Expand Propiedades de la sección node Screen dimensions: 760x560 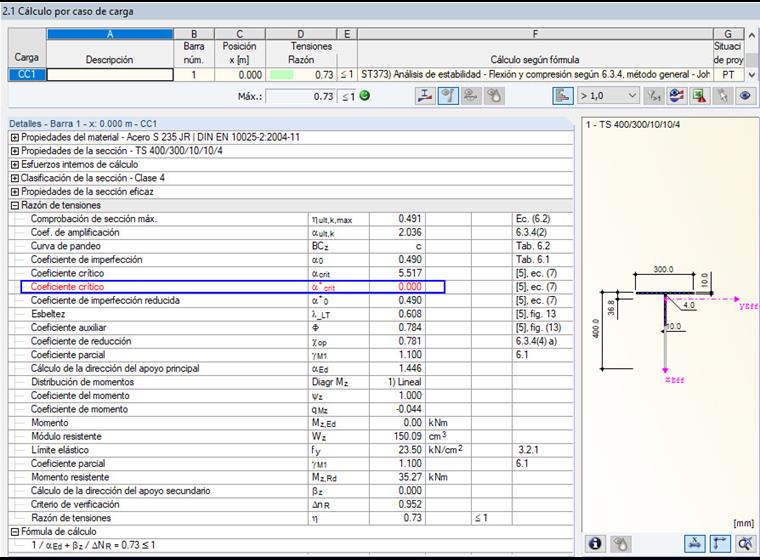pos(15,151)
